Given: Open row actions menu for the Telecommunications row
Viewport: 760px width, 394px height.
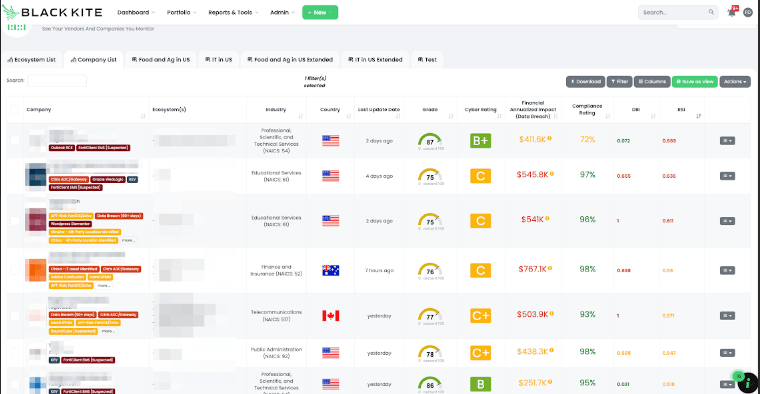Looking at the screenshot, I should [727, 315].
